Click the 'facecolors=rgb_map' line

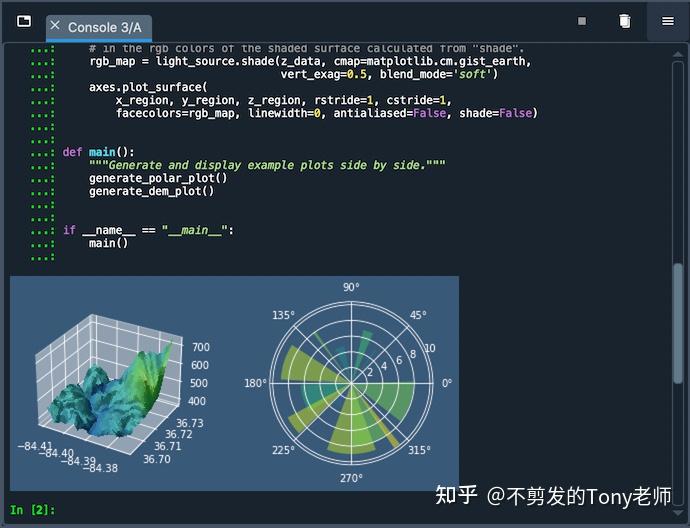tap(327, 114)
